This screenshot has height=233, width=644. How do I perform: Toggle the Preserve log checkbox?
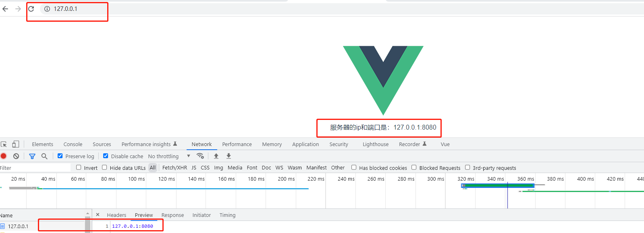(60, 156)
